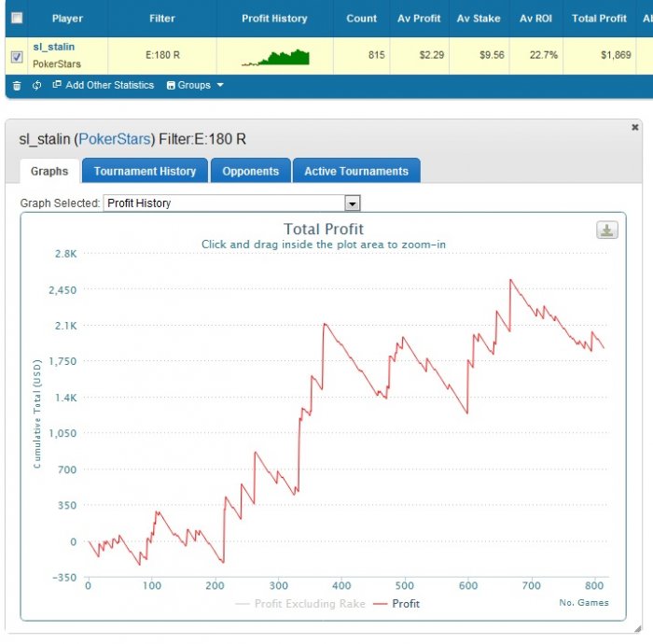Viewport: 653px width, 644px height.
Task: Click the Total Profit chart title
Action: pos(324,229)
